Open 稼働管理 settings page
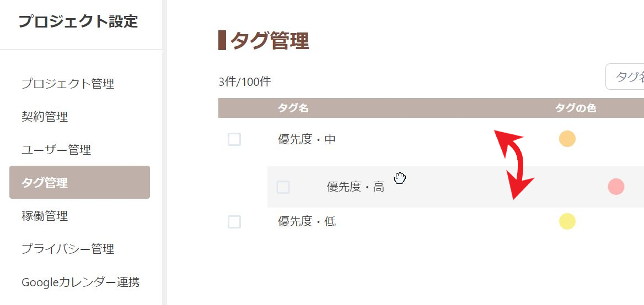This screenshot has height=305, width=644. pos(45,216)
